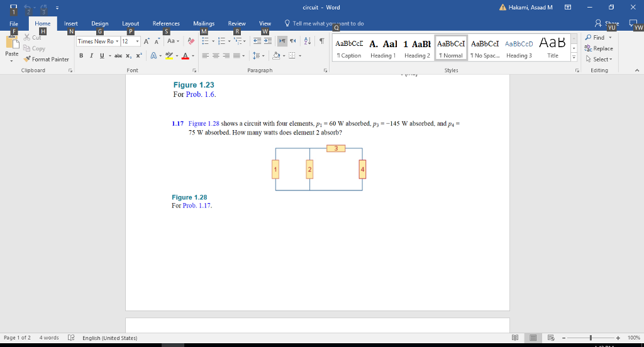
Task: Click the Format Painter tool
Action: 47,59
